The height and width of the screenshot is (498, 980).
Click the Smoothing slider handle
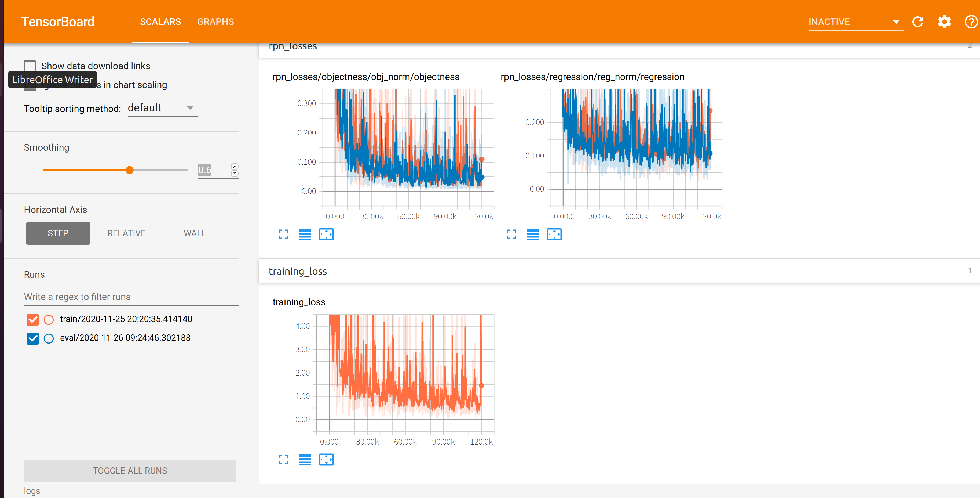point(130,170)
